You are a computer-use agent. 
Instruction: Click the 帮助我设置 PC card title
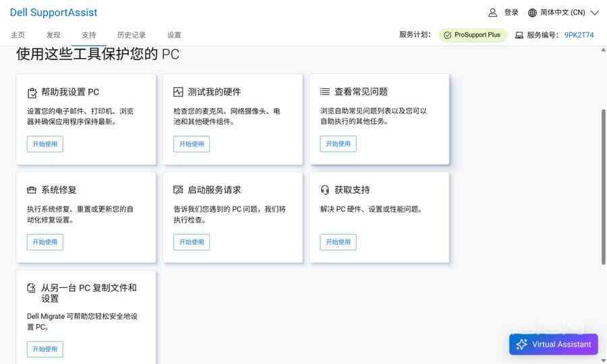[70, 92]
